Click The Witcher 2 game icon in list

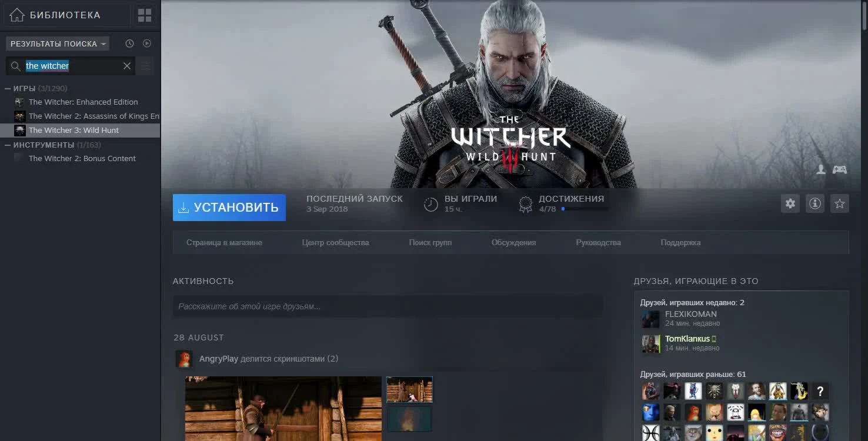point(20,116)
